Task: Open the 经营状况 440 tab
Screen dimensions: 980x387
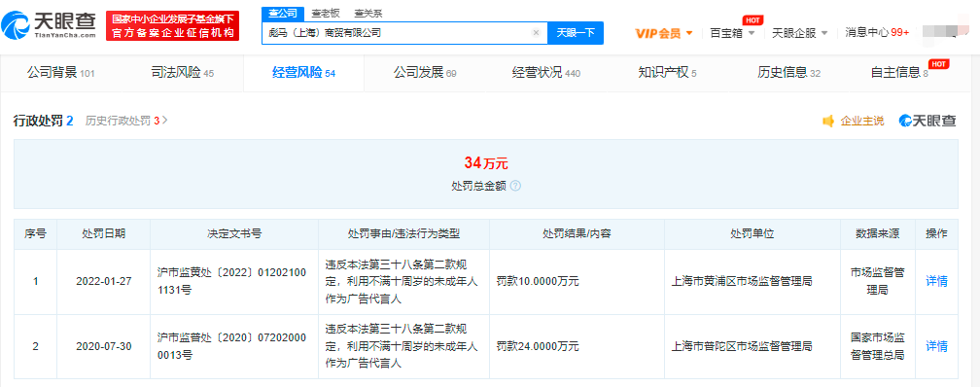Action: [546, 73]
